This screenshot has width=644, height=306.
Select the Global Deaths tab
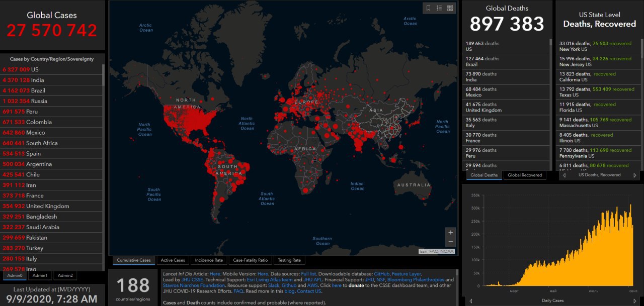click(x=484, y=175)
